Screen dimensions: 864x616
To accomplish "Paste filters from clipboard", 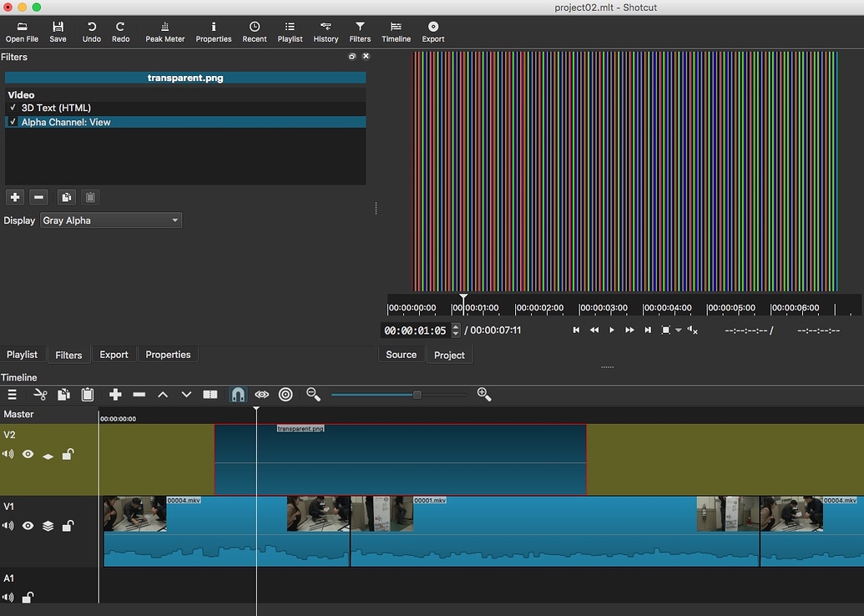I will [90, 197].
